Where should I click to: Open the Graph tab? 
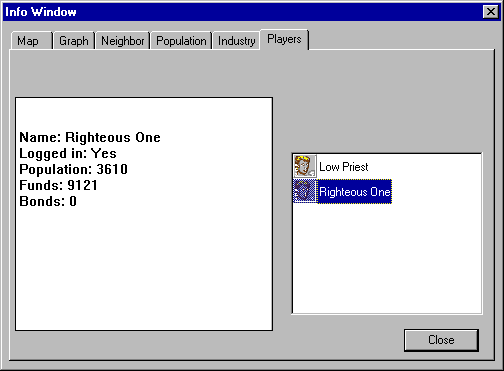[74, 41]
